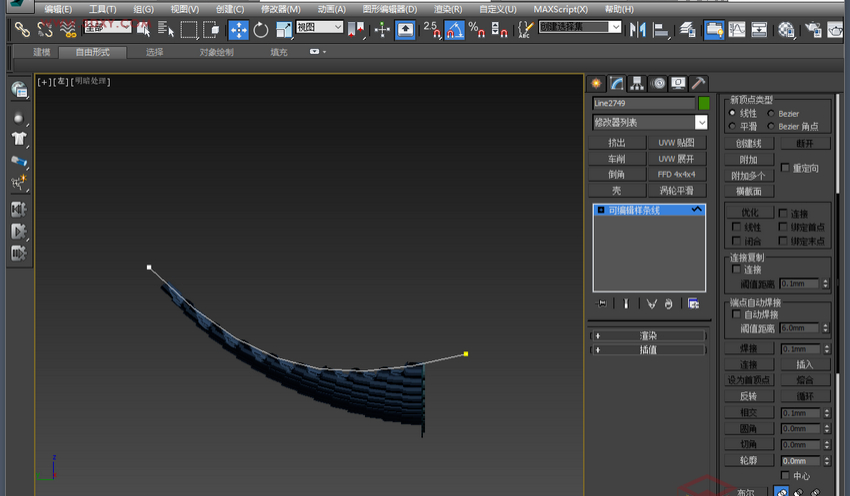
Task: Click the Link selection chain icon
Action: [21, 30]
